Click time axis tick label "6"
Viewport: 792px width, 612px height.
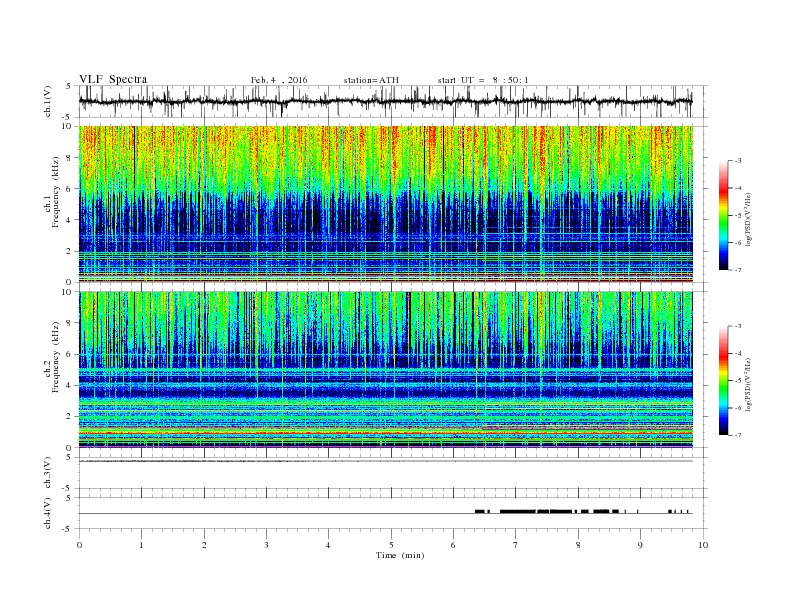click(x=453, y=545)
